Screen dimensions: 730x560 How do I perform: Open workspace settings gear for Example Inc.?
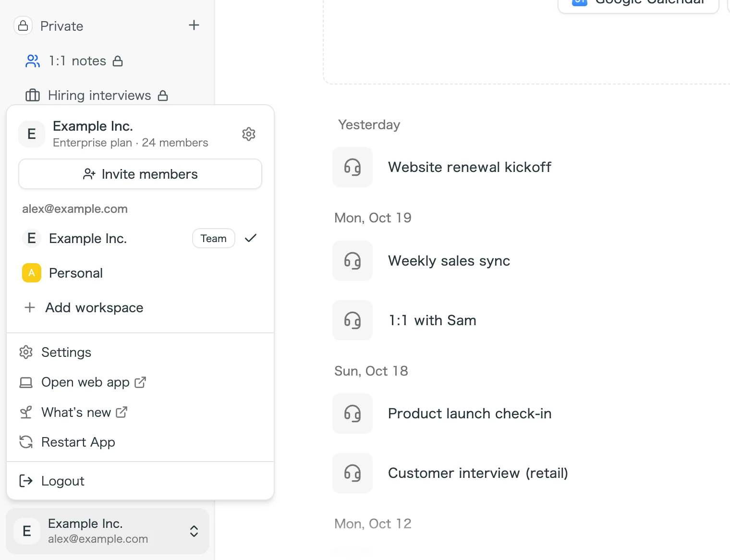249,134
